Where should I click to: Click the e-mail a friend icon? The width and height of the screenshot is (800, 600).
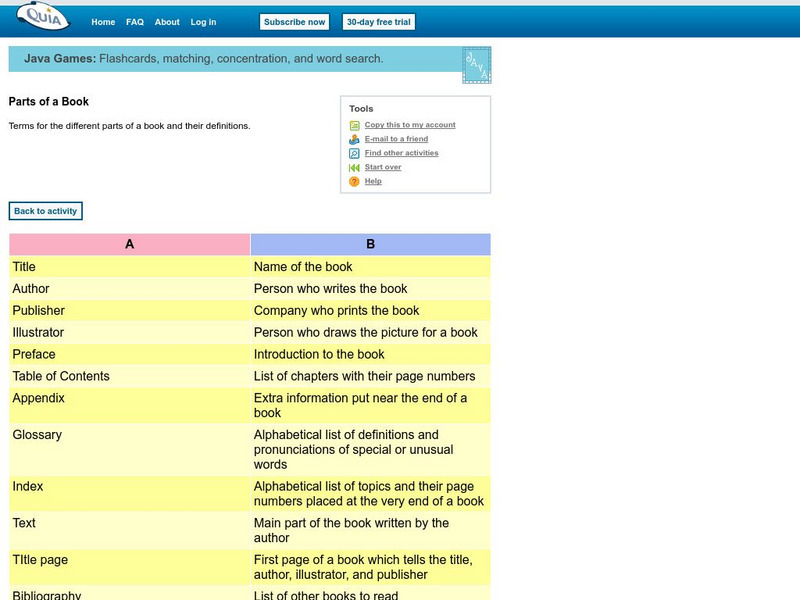pyautogui.click(x=354, y=140)
